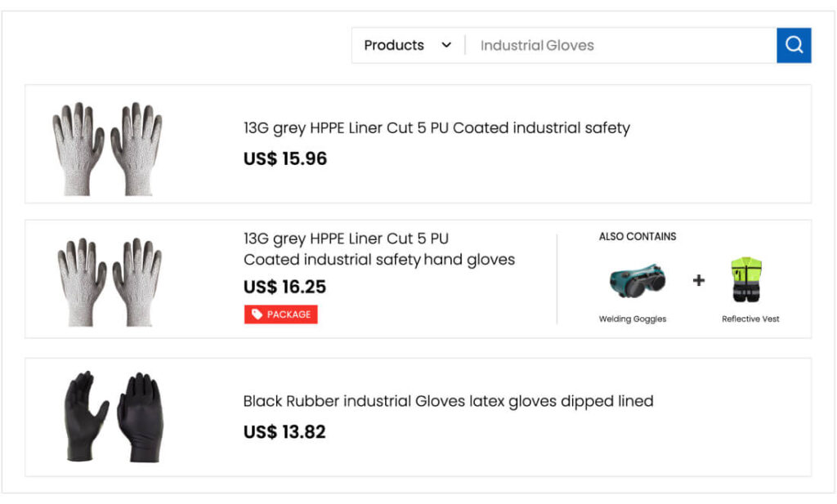Open the Coated industrial safety hand gloves title
Viewport: 837px width, 504px height.
pos(379,260)
